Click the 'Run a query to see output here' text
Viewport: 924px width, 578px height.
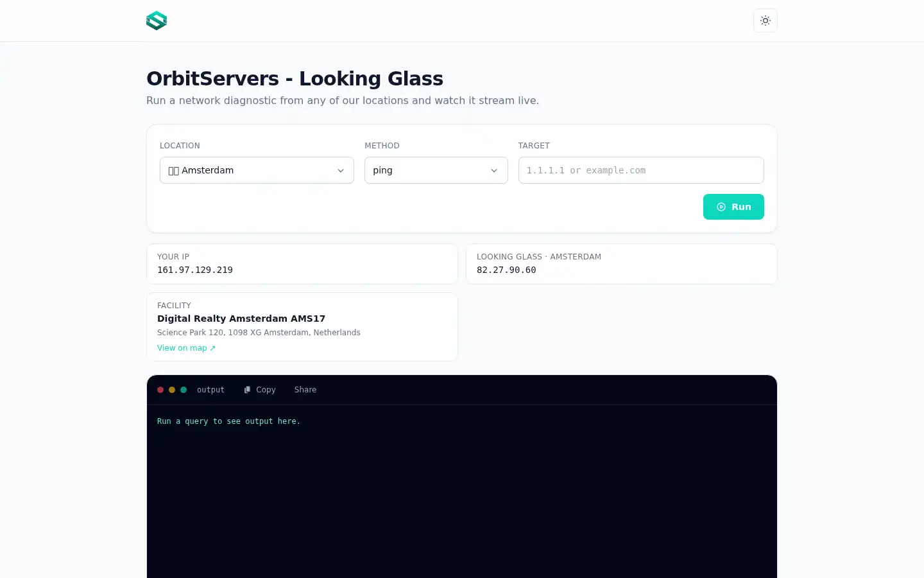[x=228, y=421]
